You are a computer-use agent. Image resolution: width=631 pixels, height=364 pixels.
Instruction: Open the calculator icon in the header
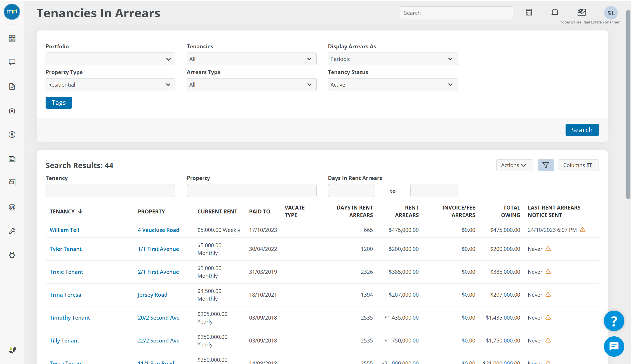click(529, 12)
